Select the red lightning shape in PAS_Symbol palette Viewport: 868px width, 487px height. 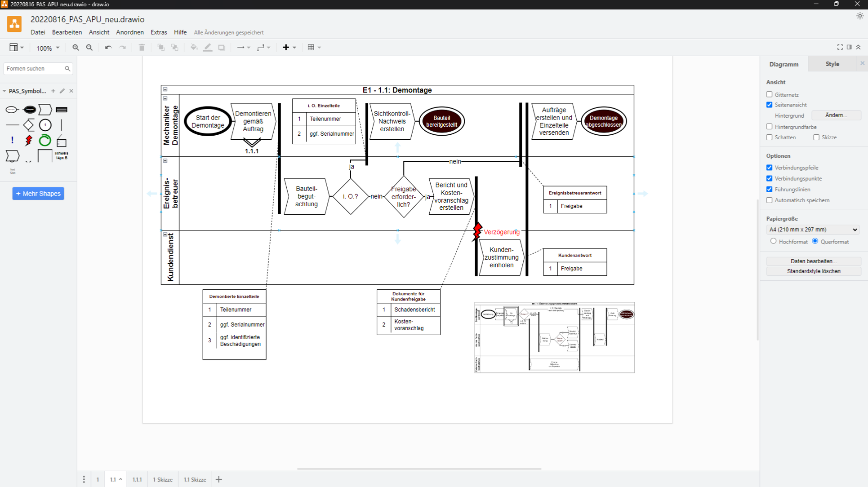28,140
